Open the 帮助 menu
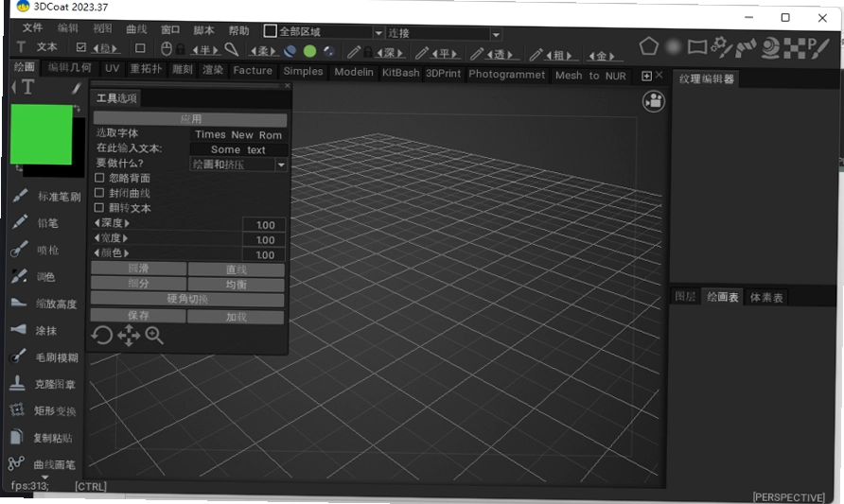This screenshot has height=504, width=844. (x=238, y=30)
